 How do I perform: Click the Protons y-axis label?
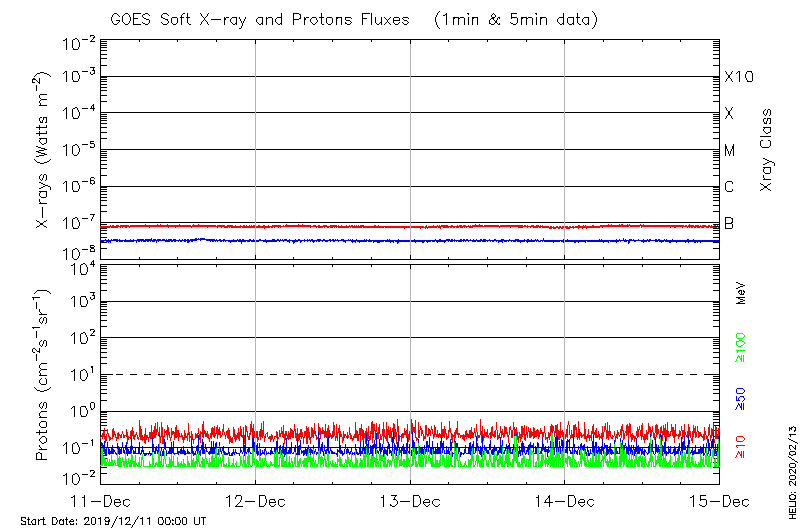(x=43, y=375)
